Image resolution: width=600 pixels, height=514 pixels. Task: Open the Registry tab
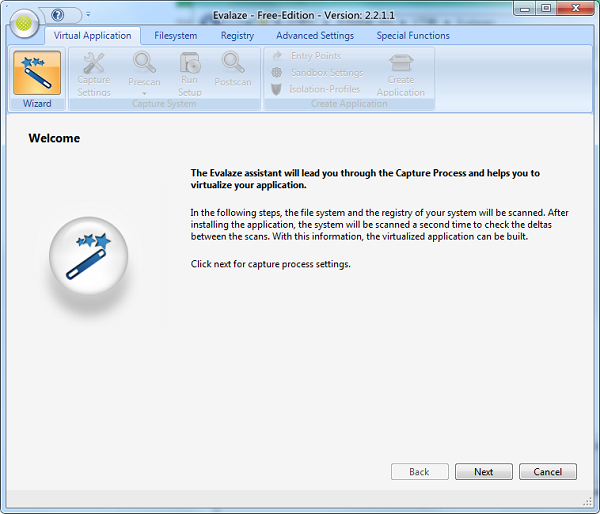(237, 36)
